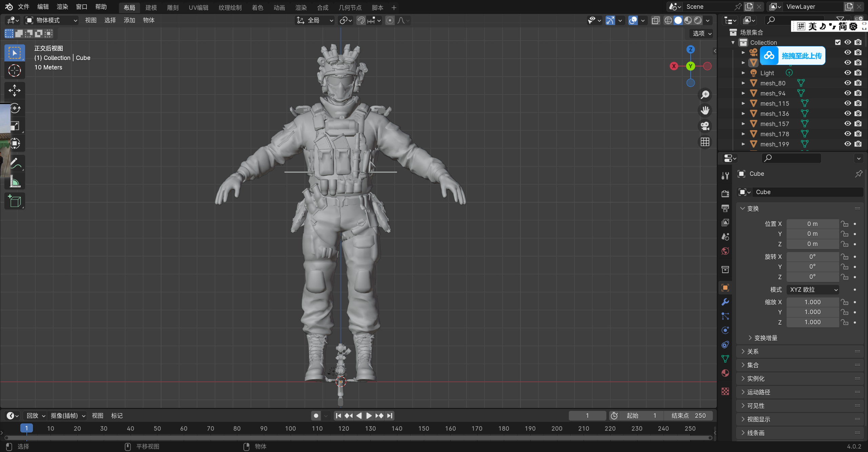The width and height of the screenshot is (868, 452).
Task: Switch perspective/orthographic grid icon
Action: click(705, 142)
